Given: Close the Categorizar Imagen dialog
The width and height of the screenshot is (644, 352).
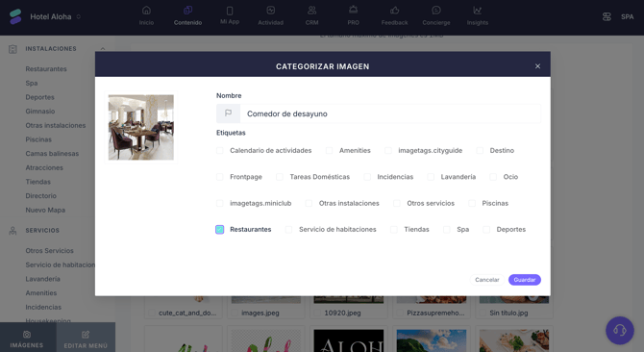Looking at the screenshot, I should pyautogui.click(x=537, y=66).
